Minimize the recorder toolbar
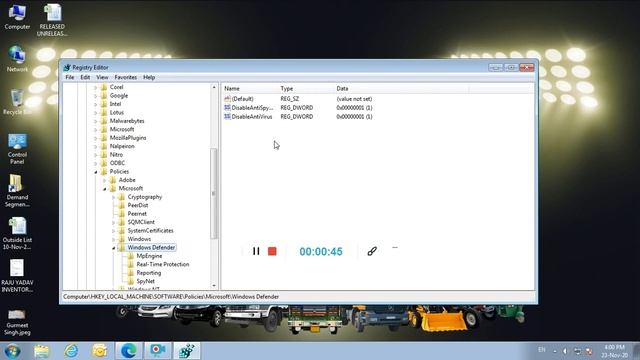This screenshot has width=640, height=360. 395,247
